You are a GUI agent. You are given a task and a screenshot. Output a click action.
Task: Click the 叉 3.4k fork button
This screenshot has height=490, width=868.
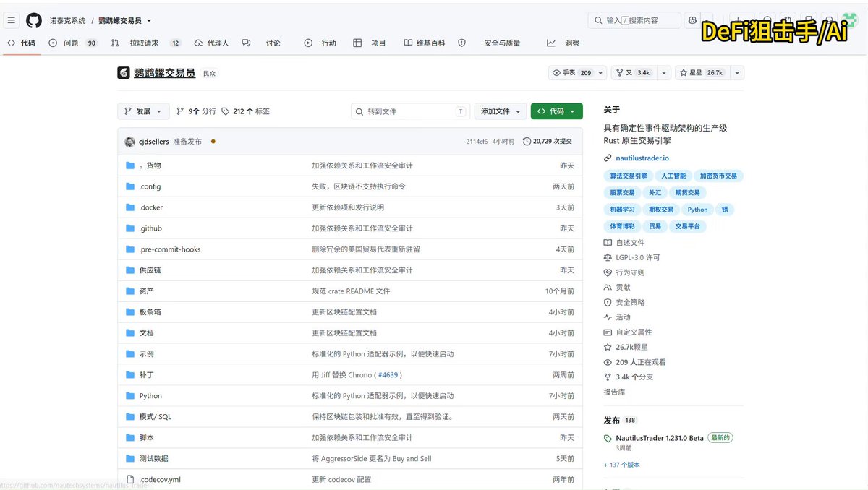[x=633, y=73]
